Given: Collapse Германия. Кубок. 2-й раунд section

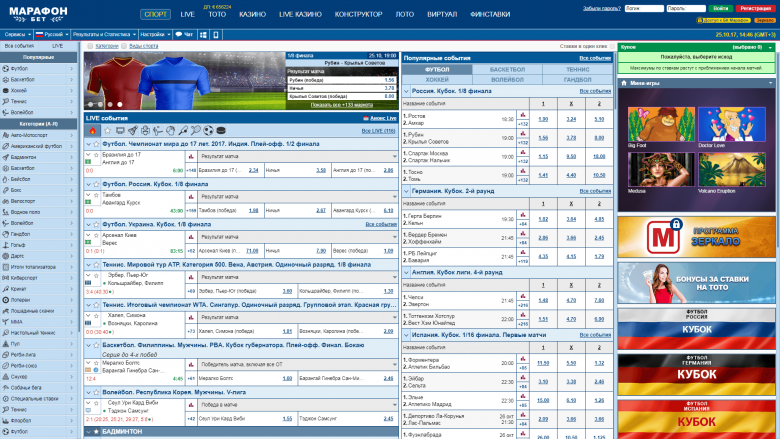Looking at the screenshot, I should (406, 191).
